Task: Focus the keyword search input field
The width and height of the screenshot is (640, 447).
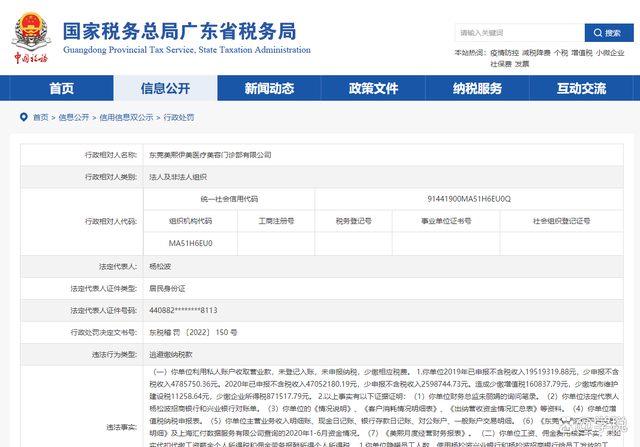Action: pos(519,32)
